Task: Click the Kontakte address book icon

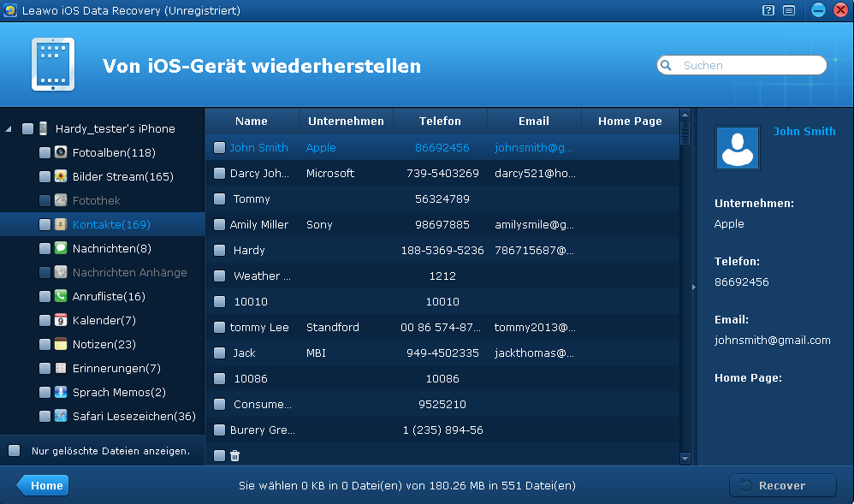Action: (61, 224)
